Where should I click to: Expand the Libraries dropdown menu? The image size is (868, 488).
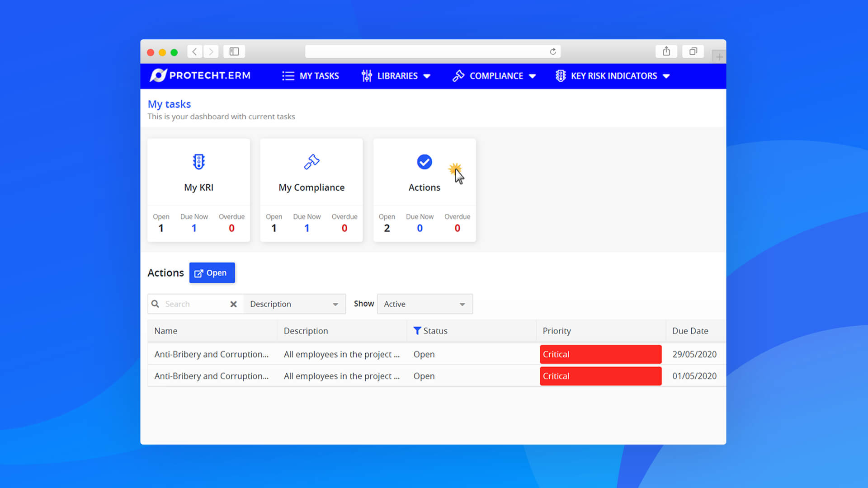point(396,76)
